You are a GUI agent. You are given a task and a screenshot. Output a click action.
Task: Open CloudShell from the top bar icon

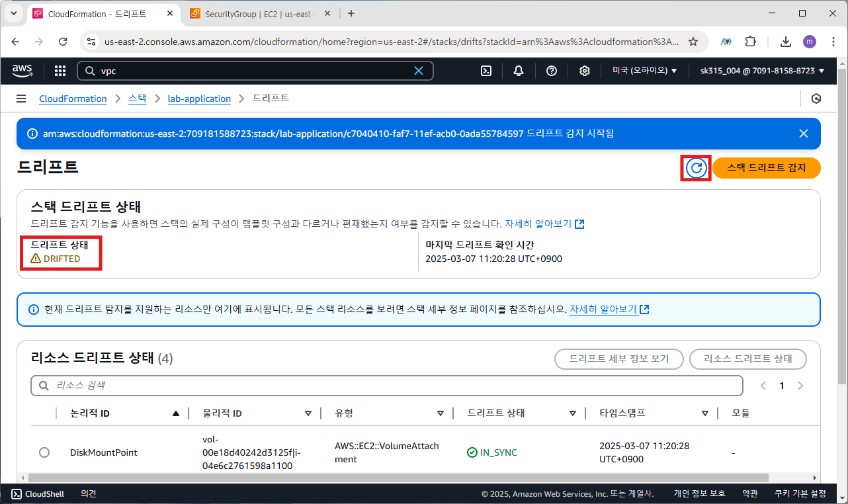pyautogui.click(x=486, y=71)
